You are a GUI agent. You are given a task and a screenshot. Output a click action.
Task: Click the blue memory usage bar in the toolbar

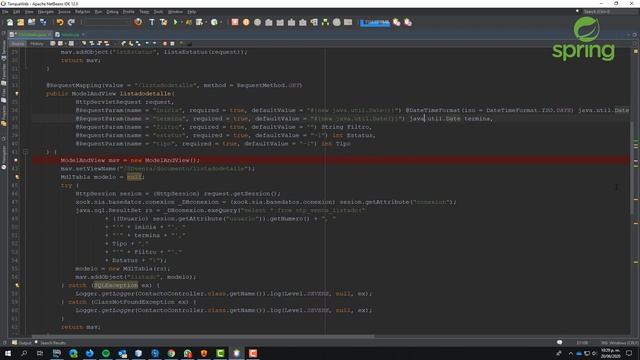click(x=375, y=22)
